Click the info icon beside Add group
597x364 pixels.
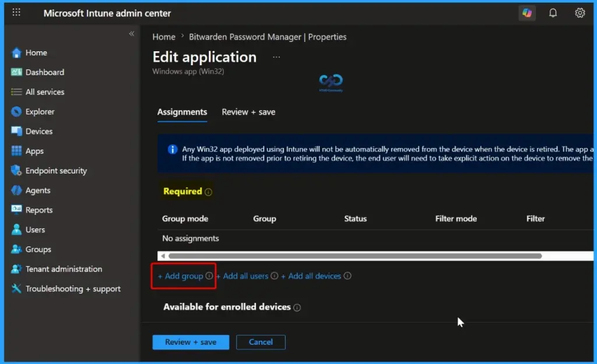tap(209, 275)
